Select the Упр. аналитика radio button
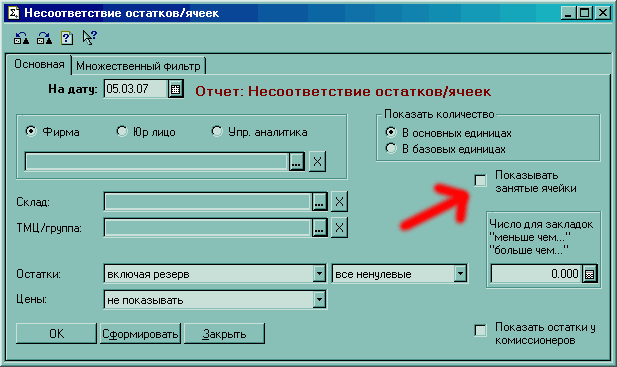The image size is (617, 367). (x=217, y=131)
